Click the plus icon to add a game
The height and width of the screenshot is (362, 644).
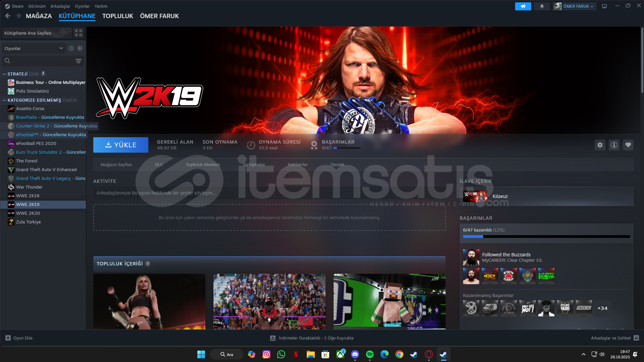[8, 338]
